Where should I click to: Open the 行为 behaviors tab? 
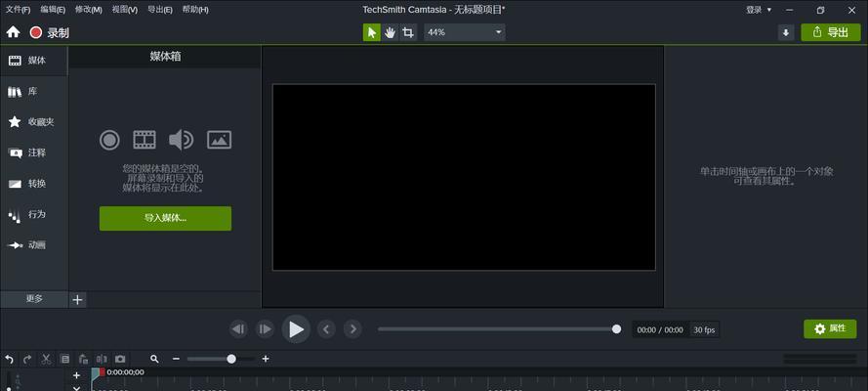[34, 214]
